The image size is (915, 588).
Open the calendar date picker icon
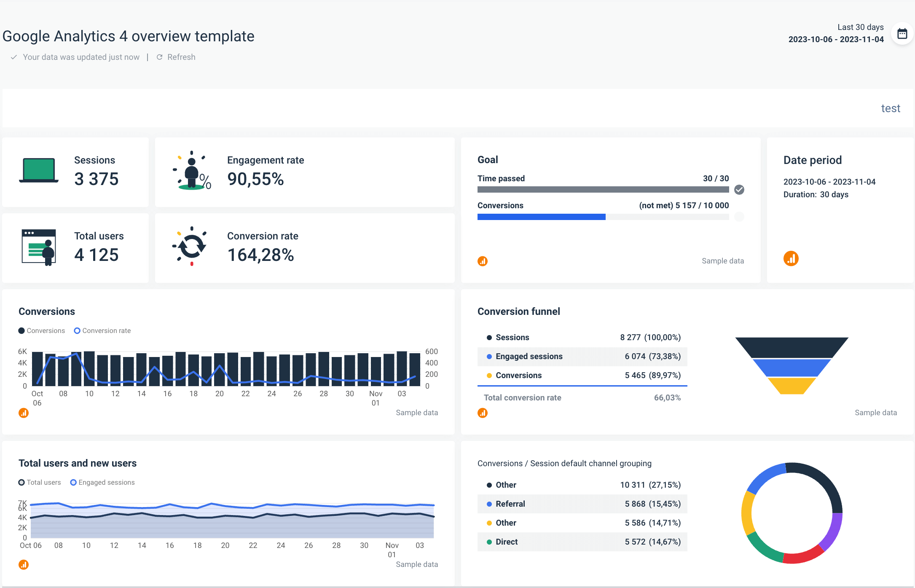click(x=902, y=34)
